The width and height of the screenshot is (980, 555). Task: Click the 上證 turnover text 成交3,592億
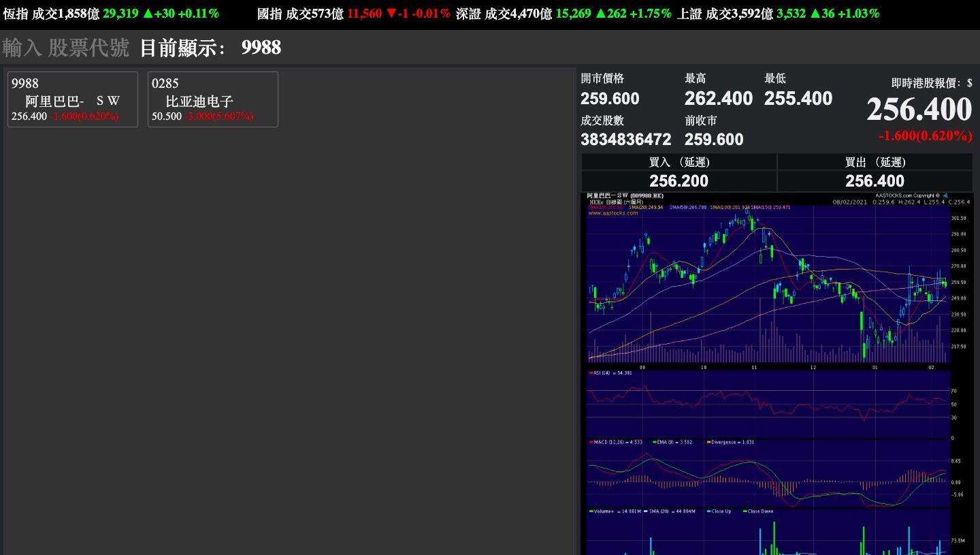click(739, 14)
